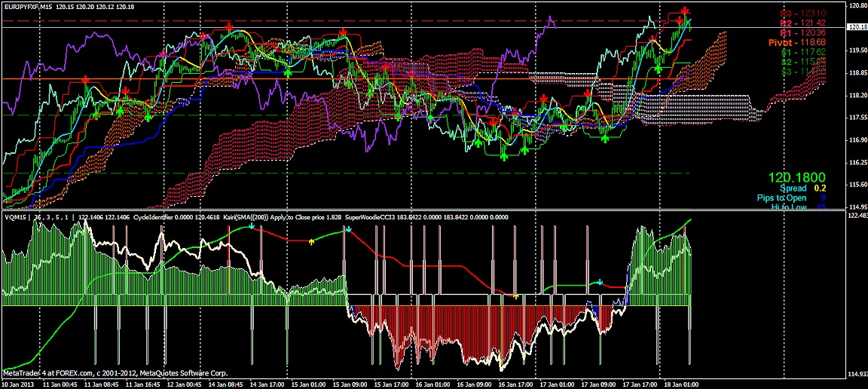Click the CycleIdentifier indicator label
The image size is (868, 389).
[x=157, y=217]
